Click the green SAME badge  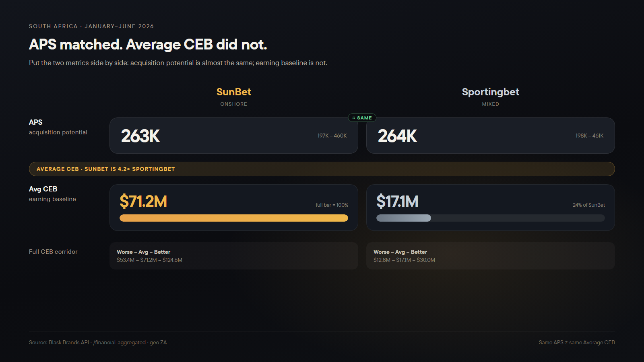click(362, 118)
